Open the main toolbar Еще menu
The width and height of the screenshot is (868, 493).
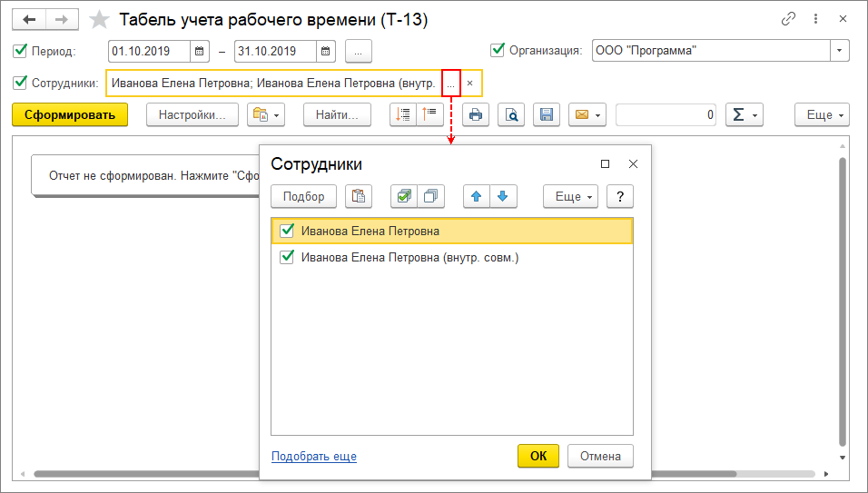click(x=822, y=115)
